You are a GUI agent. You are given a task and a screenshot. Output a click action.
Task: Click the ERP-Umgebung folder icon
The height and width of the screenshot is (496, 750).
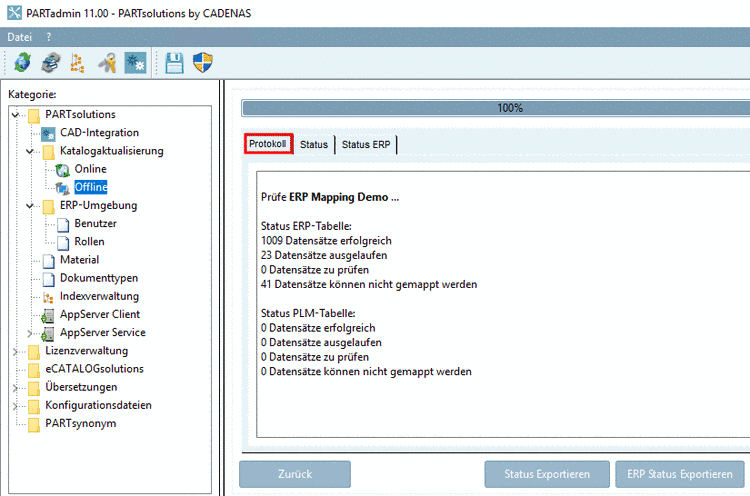point(48,206)
